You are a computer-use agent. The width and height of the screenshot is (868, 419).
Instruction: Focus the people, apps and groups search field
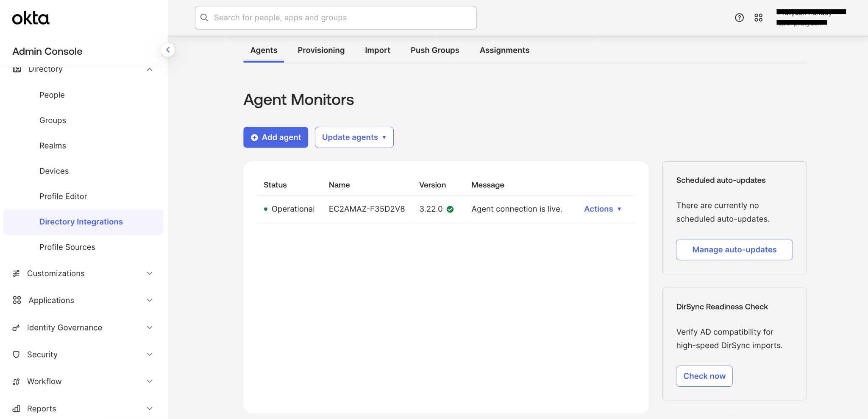pyautogui.click(x=336, y=18)
